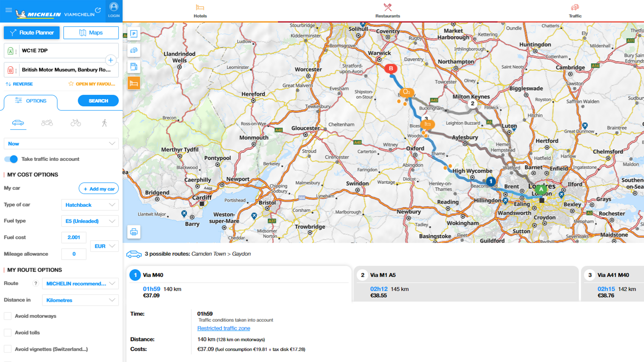Image resolution: width=644 pixels, height=362 pixels.
Task: Toggle hotels layer on map
Action: pyautogui.click(x=134, y=83)
